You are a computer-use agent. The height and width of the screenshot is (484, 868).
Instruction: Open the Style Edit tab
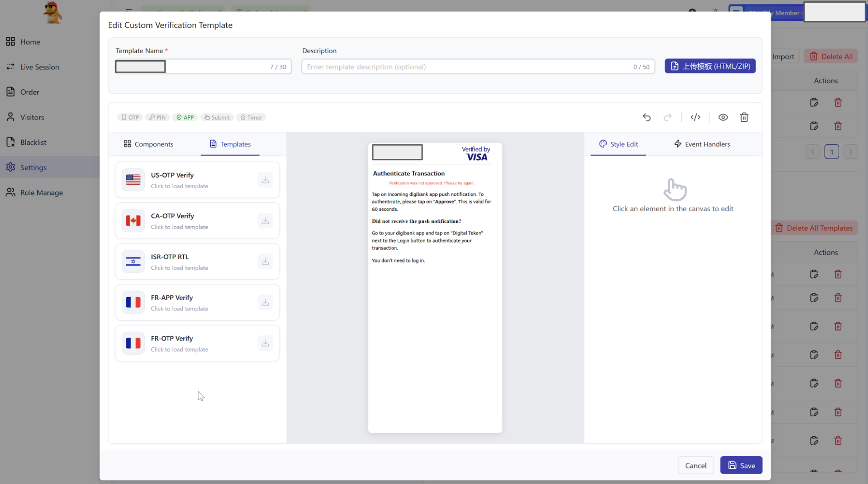(x=618, y=144)
